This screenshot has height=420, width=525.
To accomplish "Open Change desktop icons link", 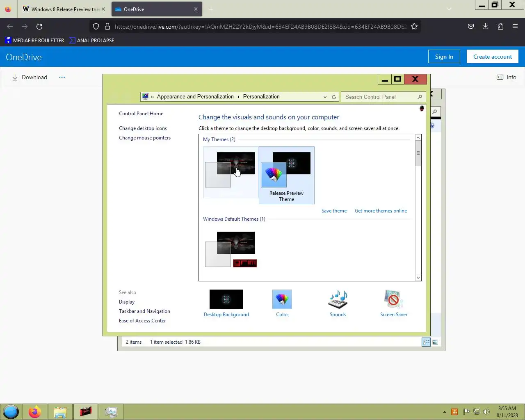I will click(143, 128).
